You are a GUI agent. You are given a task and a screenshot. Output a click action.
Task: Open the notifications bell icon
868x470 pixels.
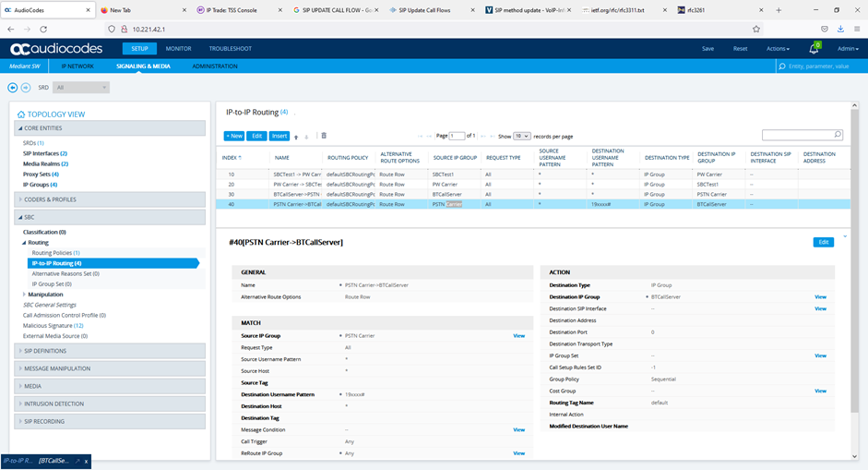[814, 49]
